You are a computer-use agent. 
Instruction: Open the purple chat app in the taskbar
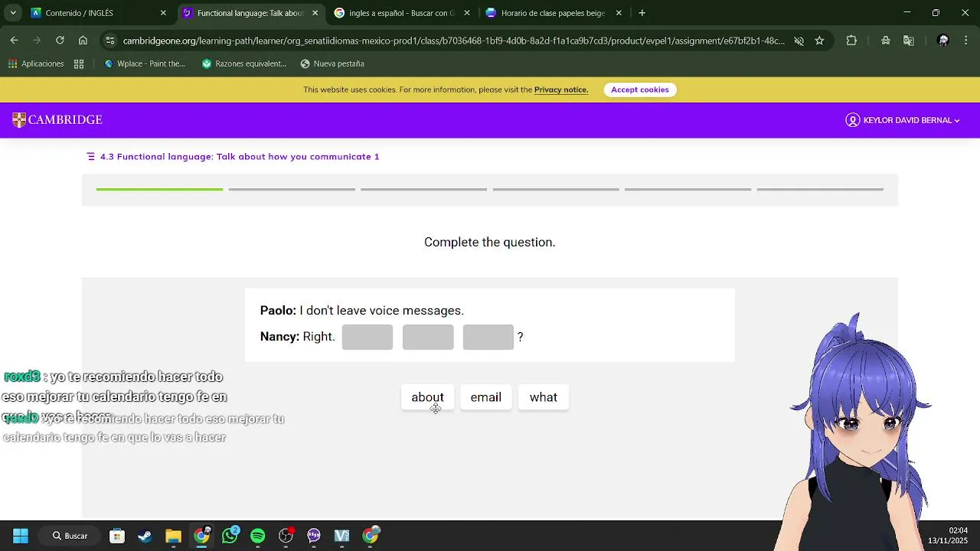pyautogui.click(x=314, y=536)
